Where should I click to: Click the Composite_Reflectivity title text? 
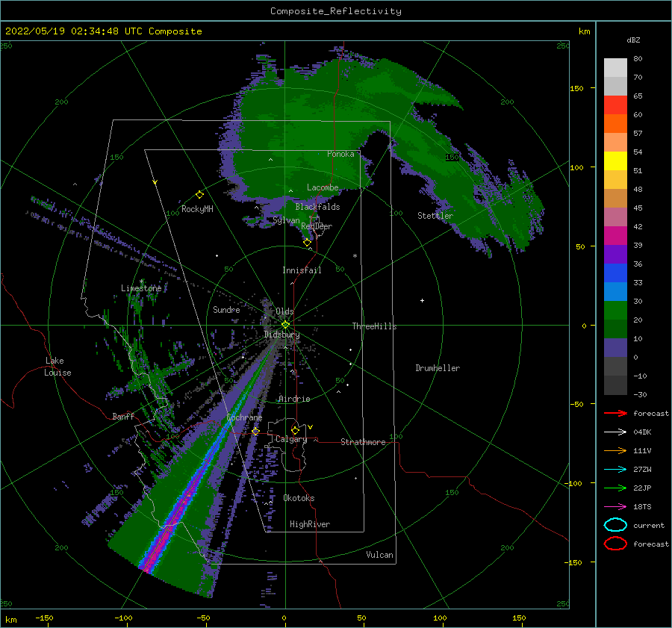[x=335, y=11]
